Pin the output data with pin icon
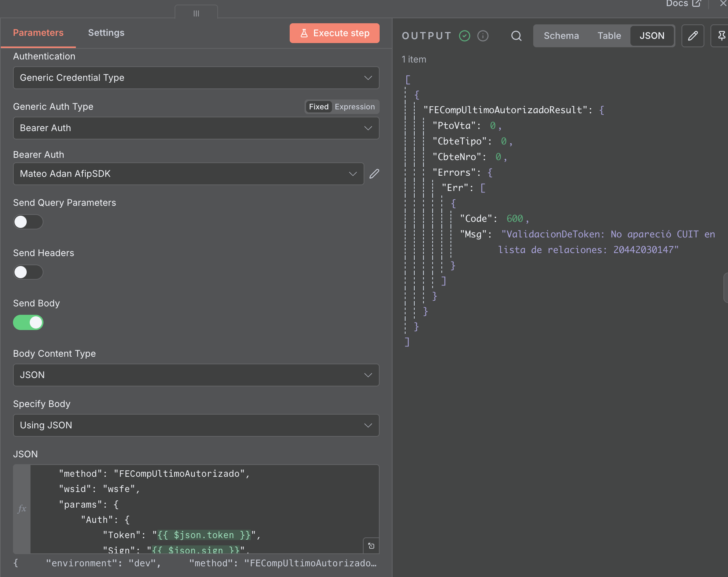The image size is (728, 577). click(x=721, y=36)
